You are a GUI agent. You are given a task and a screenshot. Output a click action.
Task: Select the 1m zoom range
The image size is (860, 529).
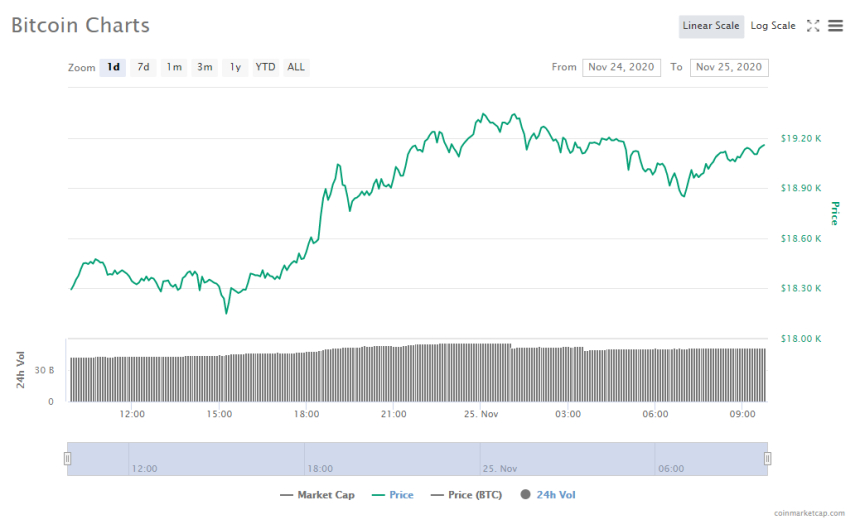pyautogui.click(x=174, y=67)
